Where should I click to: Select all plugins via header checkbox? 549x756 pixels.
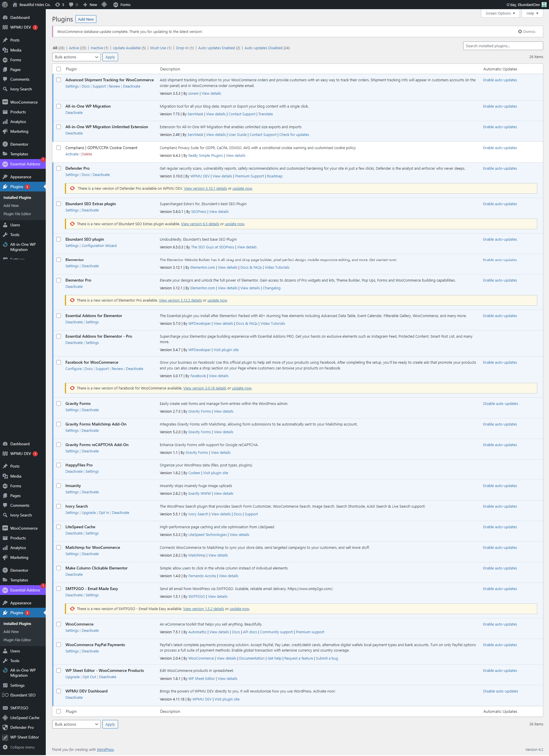pos(59,69)
